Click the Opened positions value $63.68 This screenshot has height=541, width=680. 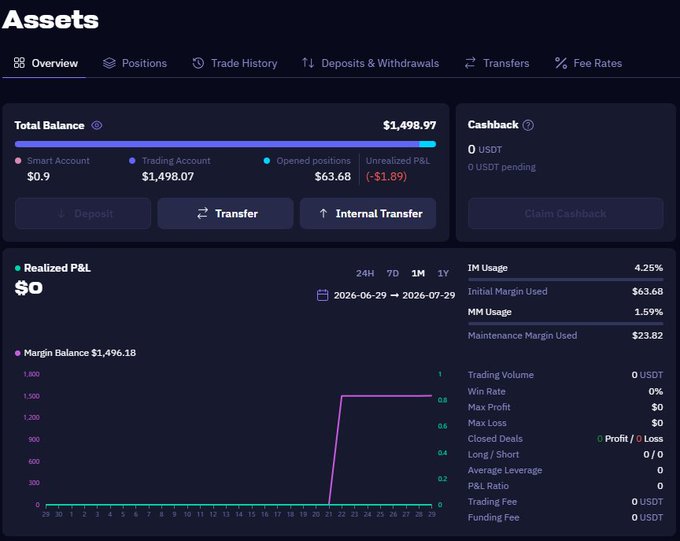pyautogui.click(x=333, y=177)
